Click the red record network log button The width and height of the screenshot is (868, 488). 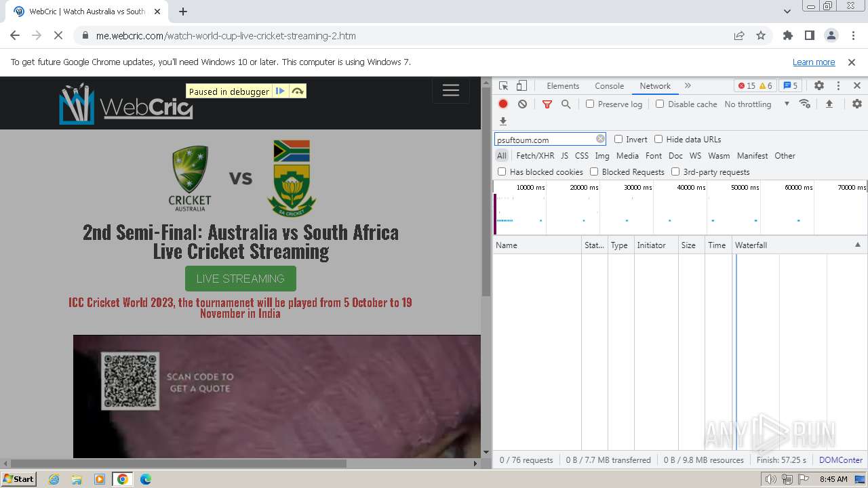(x=503, y=104)
